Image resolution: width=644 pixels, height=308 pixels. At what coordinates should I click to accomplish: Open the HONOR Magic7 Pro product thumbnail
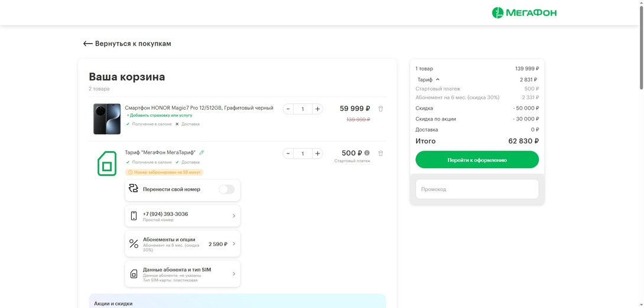107,119
